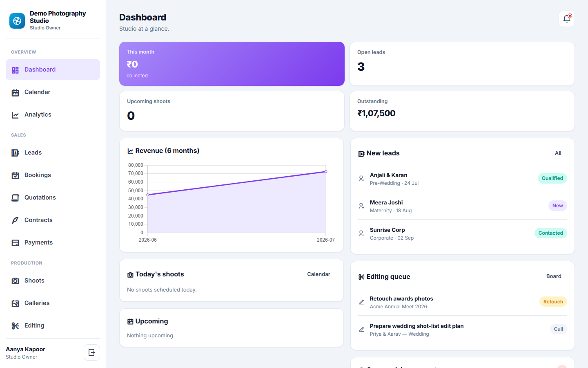Viewport: 588px width, 368px height.
Task: Click the Quotations icon in sidebar
Action: point(16,198)
